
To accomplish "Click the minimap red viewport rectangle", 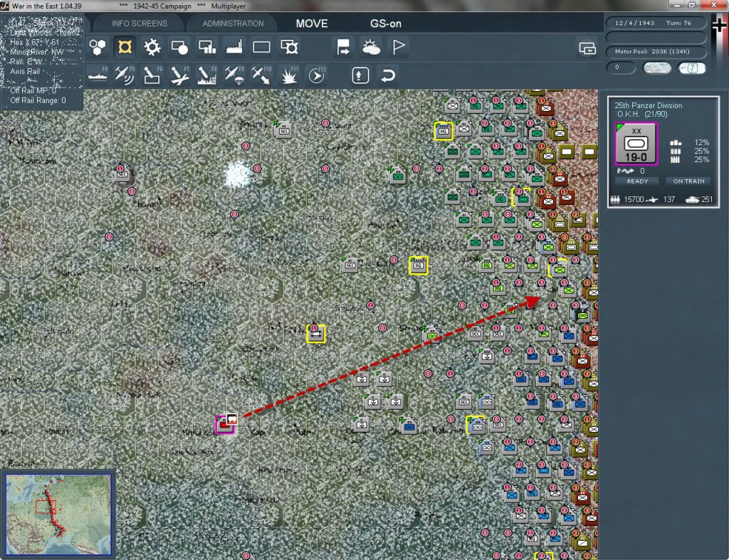I will [x=45, y=507].
